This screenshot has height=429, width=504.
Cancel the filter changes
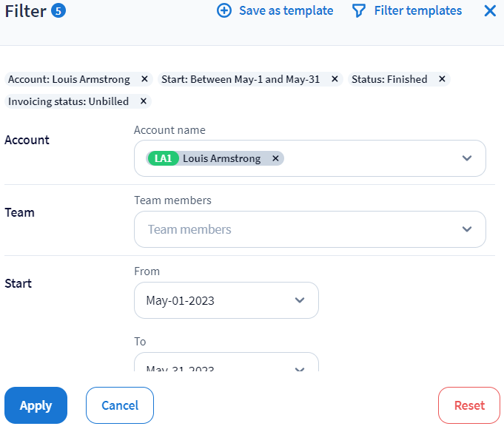point(120,405)
